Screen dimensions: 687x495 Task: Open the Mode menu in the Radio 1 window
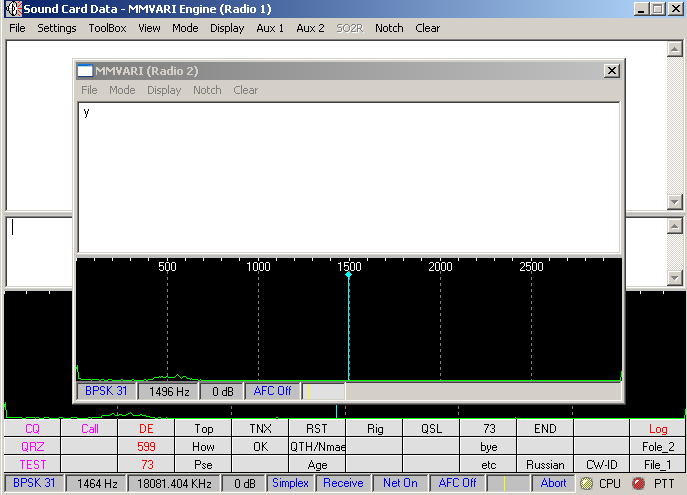(185, 28)
